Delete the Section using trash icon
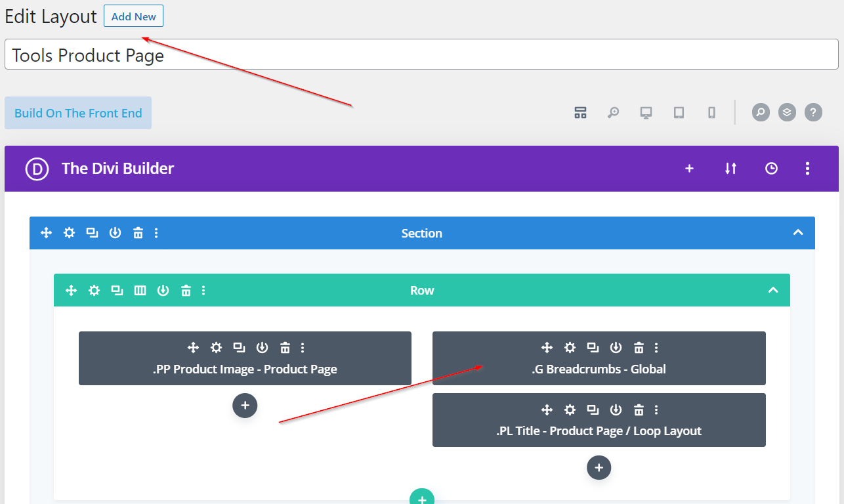 point(138,233)
